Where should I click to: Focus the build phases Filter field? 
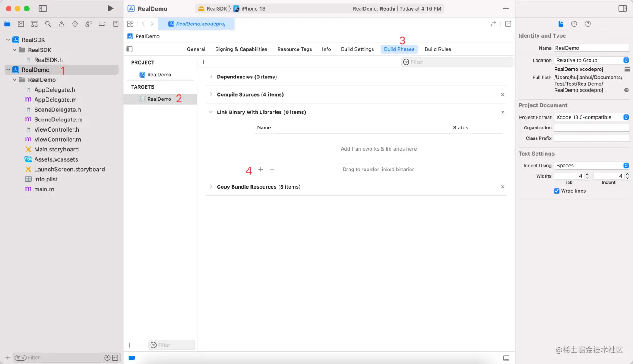(457, 62)
